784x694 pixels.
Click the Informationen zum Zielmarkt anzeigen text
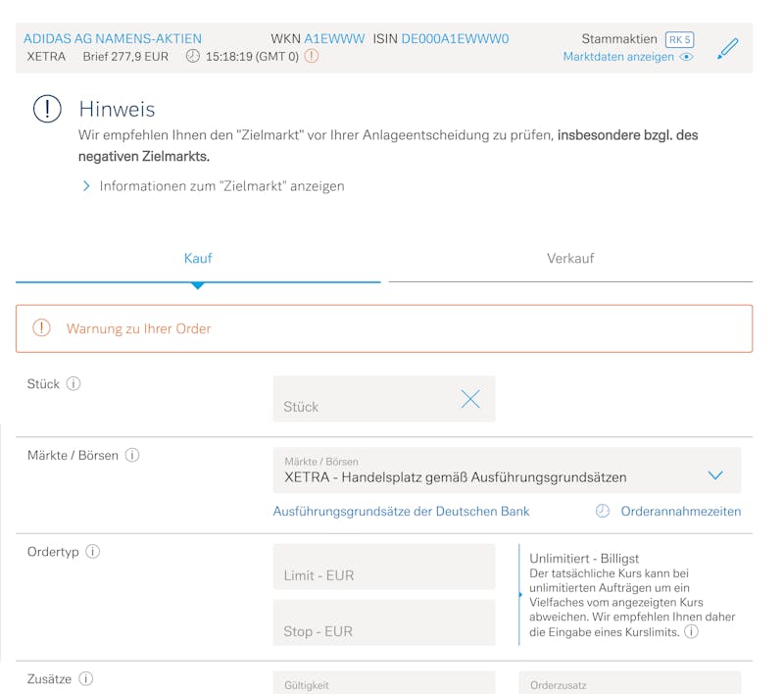pos(222,186)
